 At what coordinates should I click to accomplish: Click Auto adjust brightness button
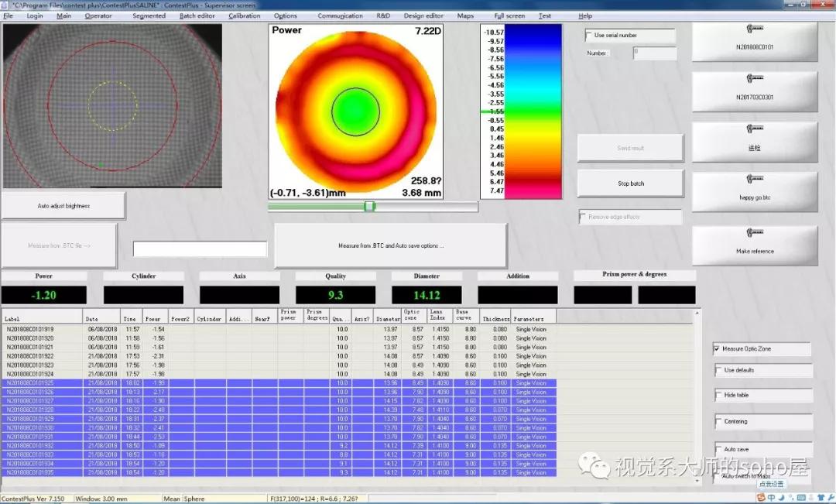coord(63,206)
